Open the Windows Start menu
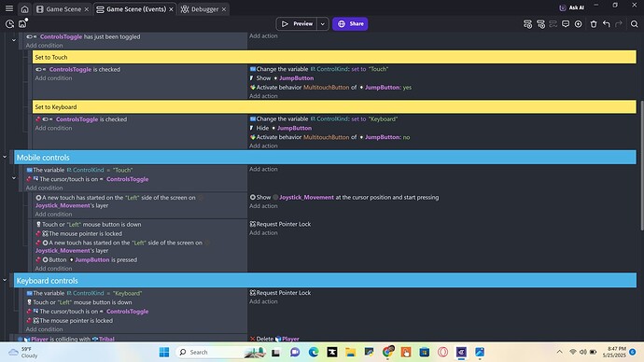 164,352
